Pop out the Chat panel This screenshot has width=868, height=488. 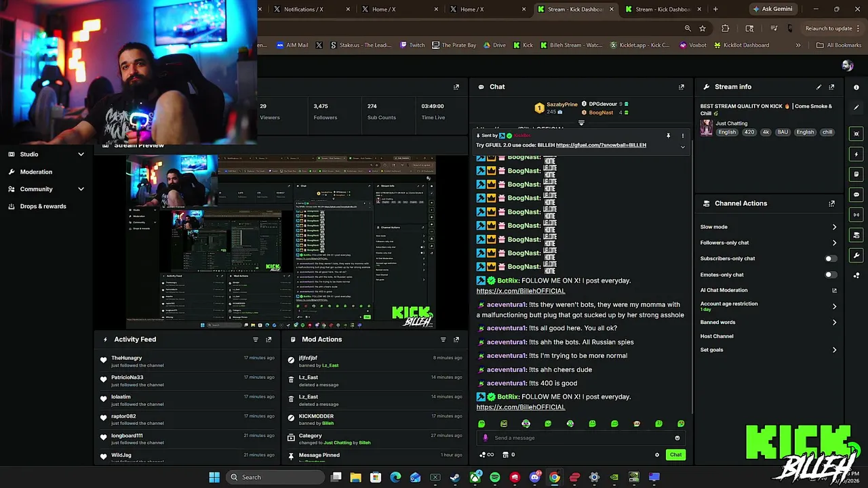[682, 87]
